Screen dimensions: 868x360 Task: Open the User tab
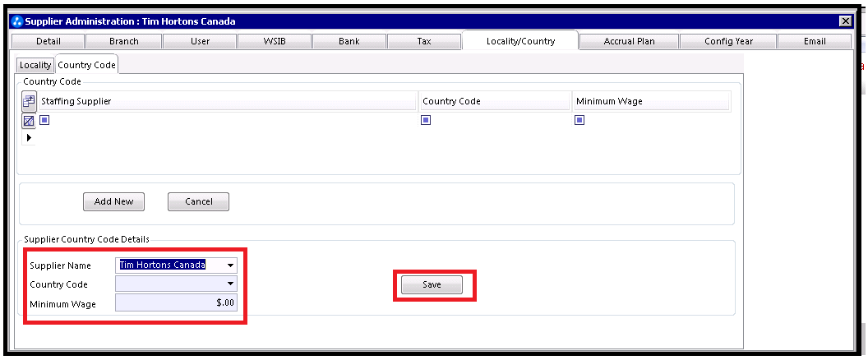pyautogui.click(x=200, y=42)
